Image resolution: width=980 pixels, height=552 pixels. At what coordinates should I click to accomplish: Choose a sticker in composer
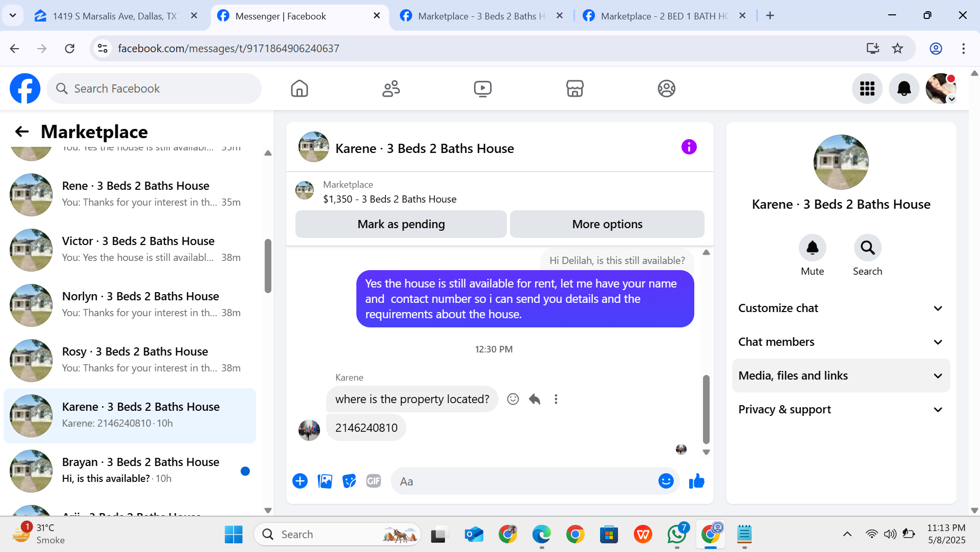click(349, 481)
